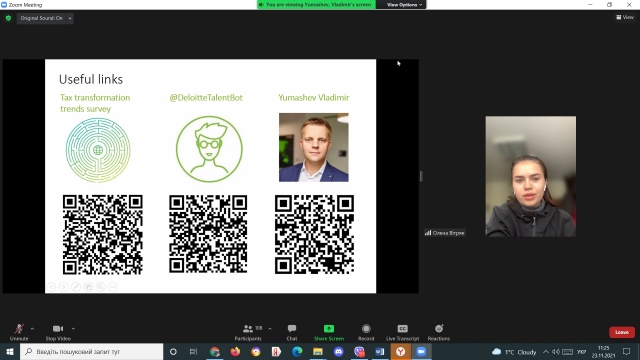
Task: Go to the next slide arrow in presentation
Action: (64, 287)
